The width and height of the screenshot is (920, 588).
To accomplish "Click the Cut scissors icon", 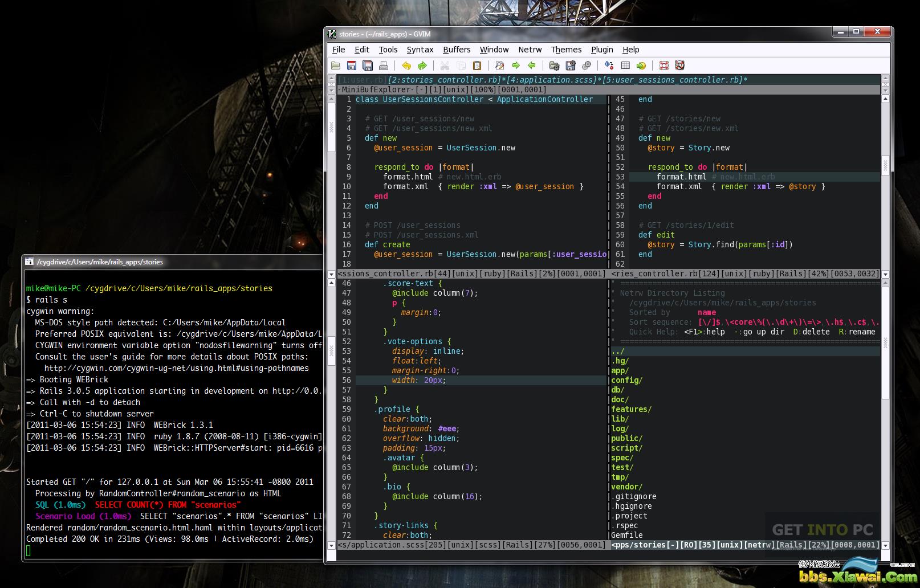I will tap(445, 66).
